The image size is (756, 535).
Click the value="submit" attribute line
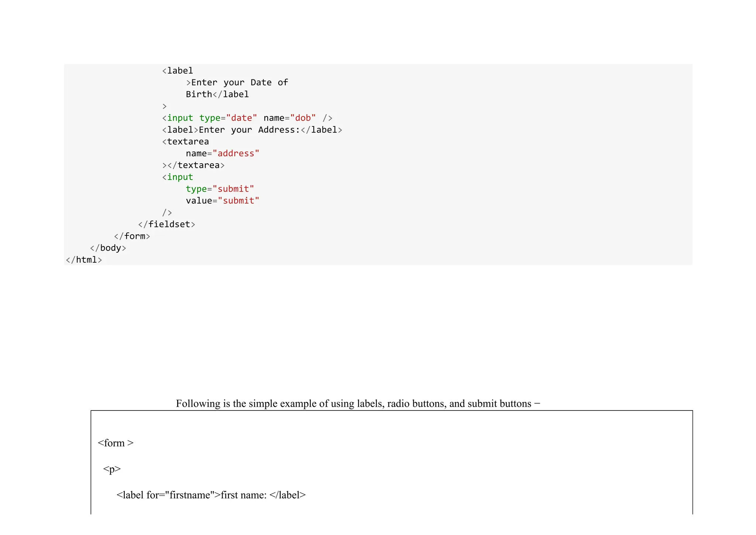(x=223, y=201)
